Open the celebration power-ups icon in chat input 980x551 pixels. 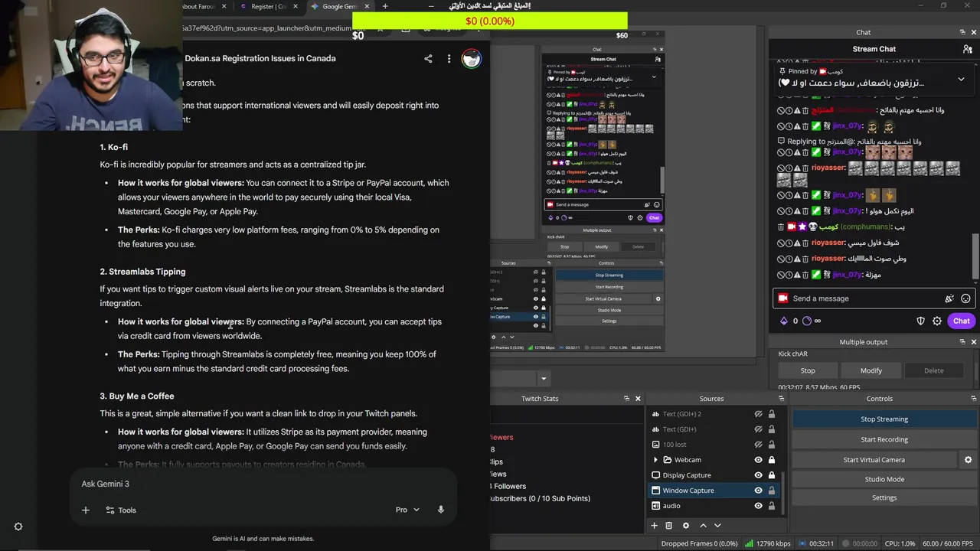pyautogui.click(x=949, y=298)
